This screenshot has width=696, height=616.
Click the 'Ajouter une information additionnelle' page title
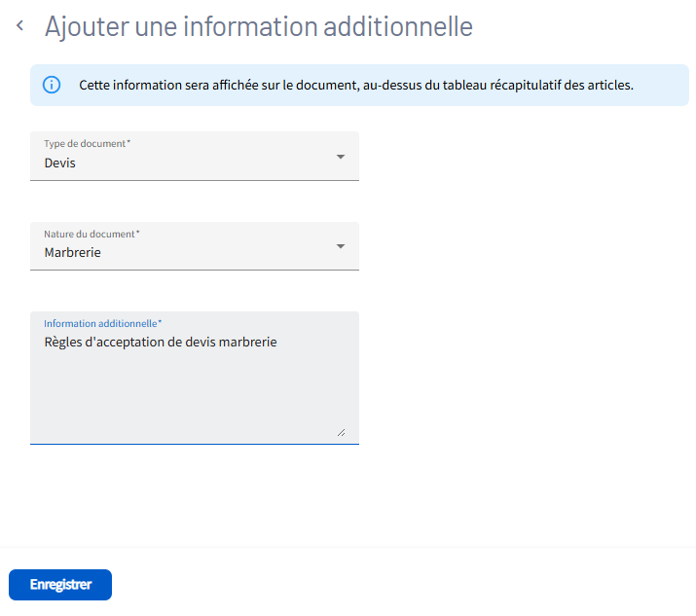259,26
